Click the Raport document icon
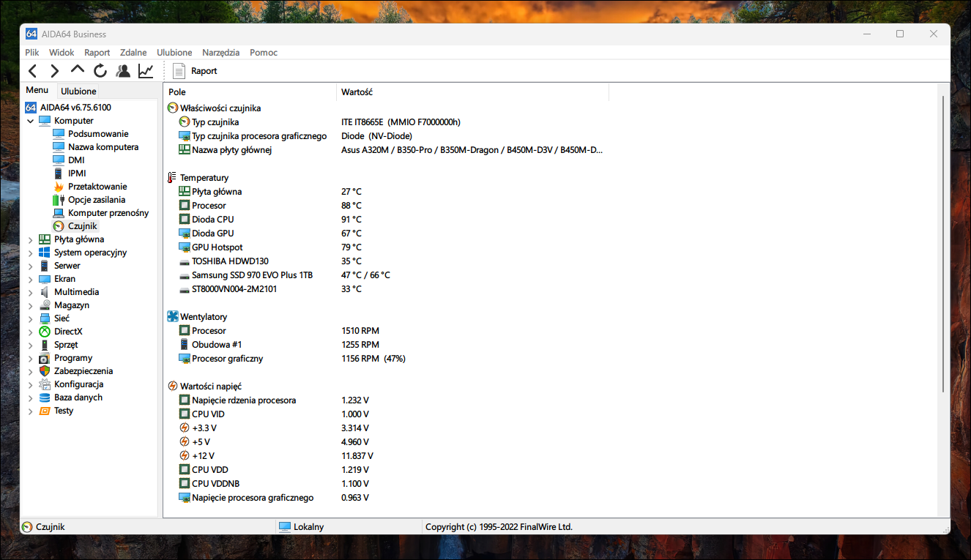971x560 pixels. tap(179, 71)
